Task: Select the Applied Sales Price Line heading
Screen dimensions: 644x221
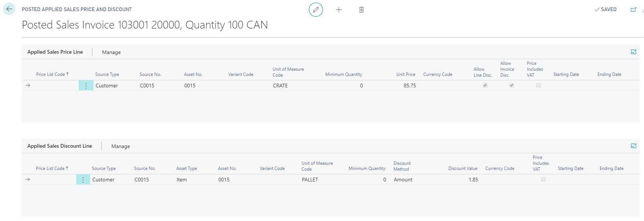Action: point(55,52)
